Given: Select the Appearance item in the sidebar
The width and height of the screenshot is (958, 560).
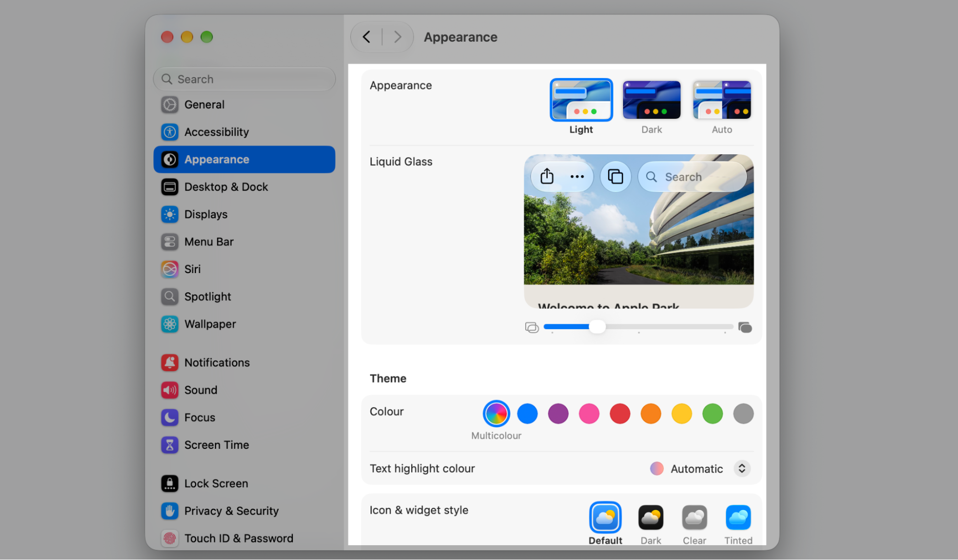Looking at the screenshot, I should pos(244,160).
